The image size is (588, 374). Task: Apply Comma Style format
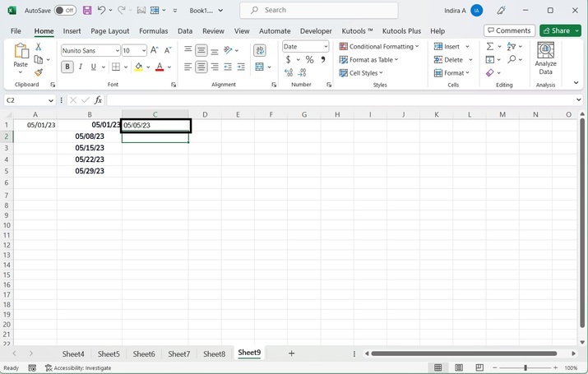(x=322, y=59)
